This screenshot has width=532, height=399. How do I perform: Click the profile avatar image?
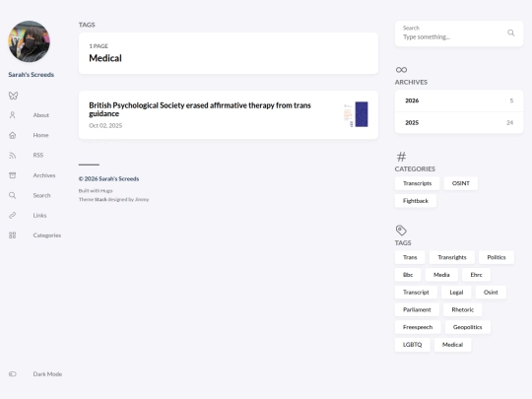(x=30, y=41)
